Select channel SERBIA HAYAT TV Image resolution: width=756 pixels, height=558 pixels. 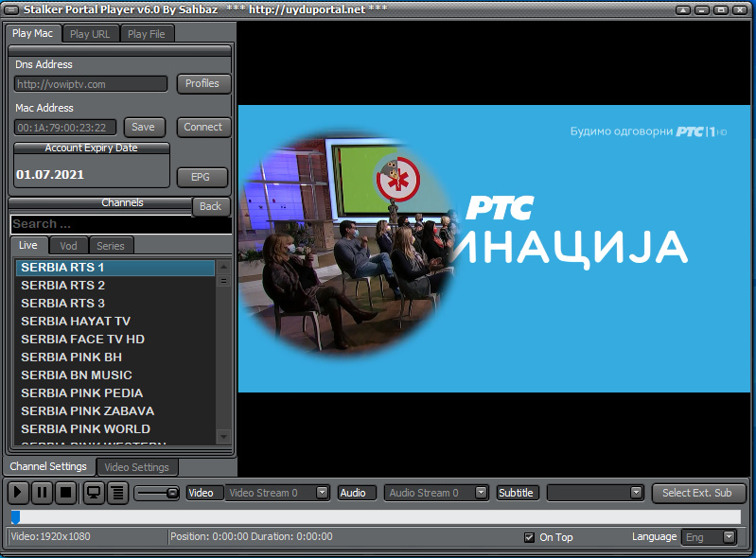[x=115, y=321]
